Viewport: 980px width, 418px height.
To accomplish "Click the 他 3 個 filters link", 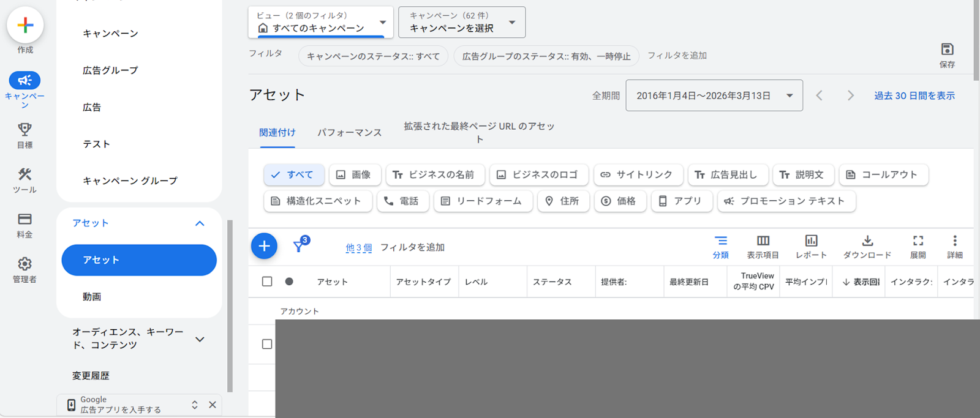I will point(359,247).
